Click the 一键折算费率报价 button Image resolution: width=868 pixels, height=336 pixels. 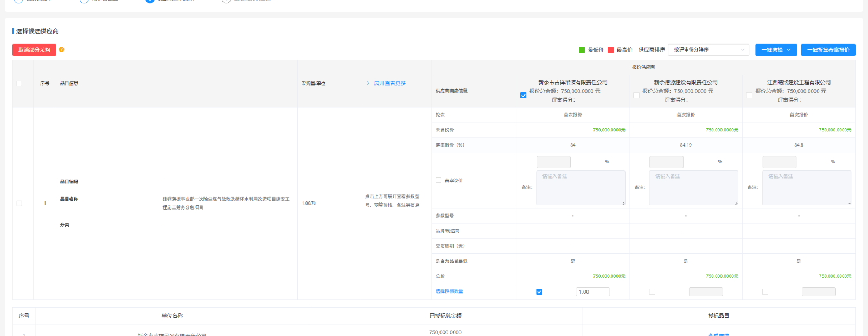click(828, 50)
